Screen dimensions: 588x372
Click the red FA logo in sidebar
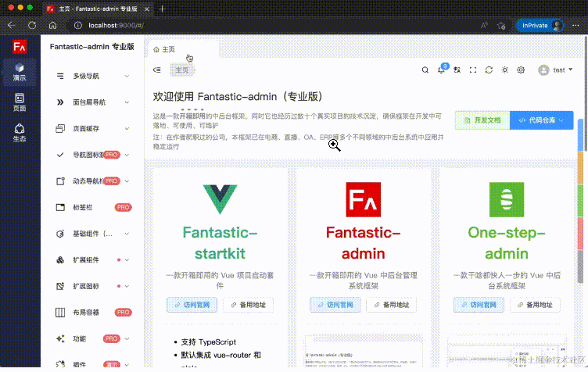20,46
